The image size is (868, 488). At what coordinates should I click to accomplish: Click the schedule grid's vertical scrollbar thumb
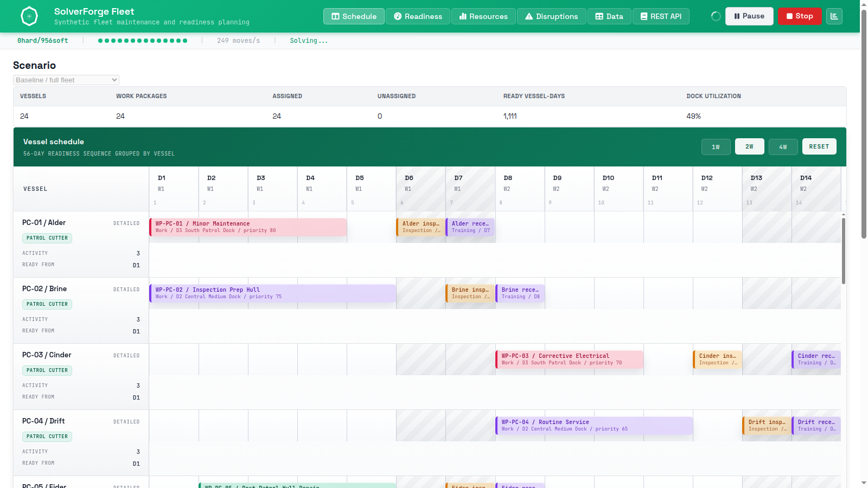point(844,251)
